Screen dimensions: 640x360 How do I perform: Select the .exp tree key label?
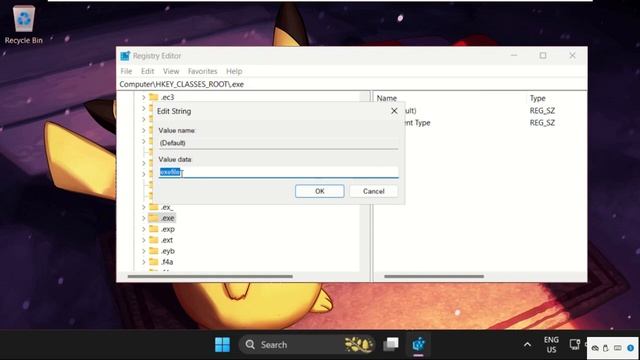point(168,229)
